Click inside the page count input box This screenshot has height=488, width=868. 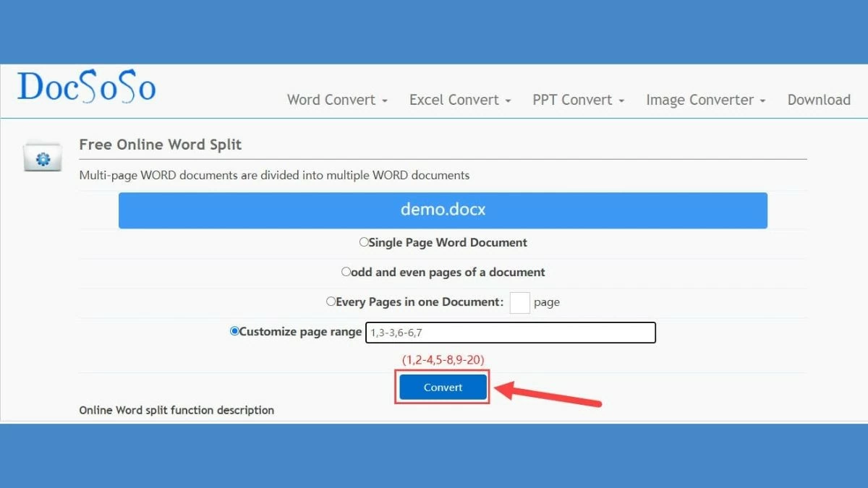tap(519, 302)
